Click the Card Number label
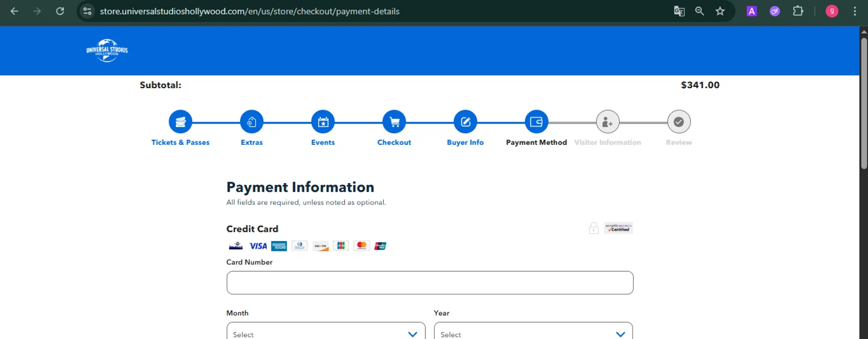This screenshot has width=868, height=339. pyautogui.click(x=249, y=263)
